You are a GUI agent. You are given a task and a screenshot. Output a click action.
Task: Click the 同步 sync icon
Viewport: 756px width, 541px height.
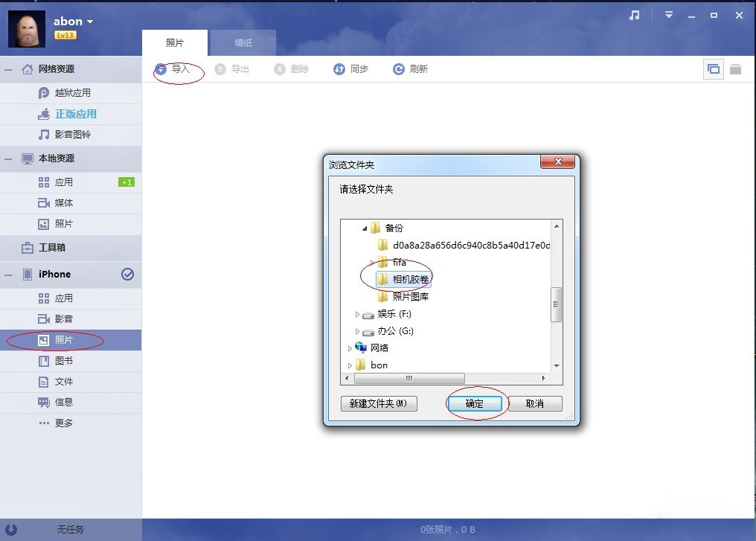pos(339,69)
